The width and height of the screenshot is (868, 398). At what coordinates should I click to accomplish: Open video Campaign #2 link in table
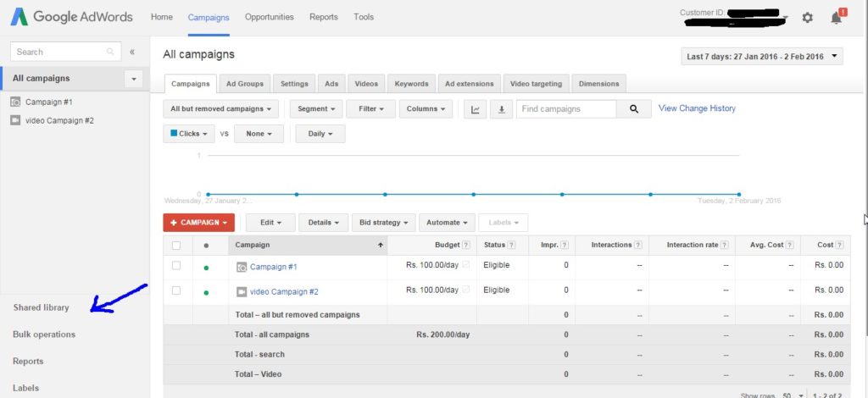(x=284, y=292)
